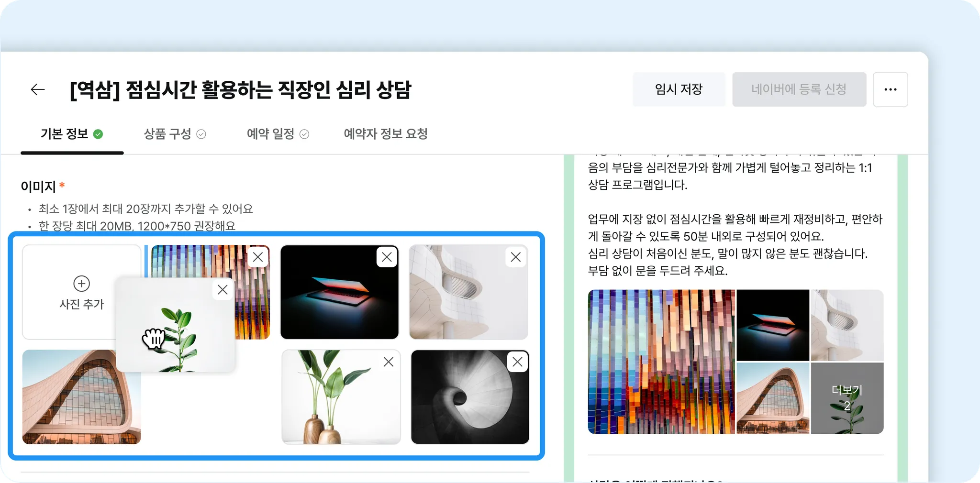Remove the colorful mosaic building image
The height and width of the screenshot is (483, 980).
tap(258, 257)
